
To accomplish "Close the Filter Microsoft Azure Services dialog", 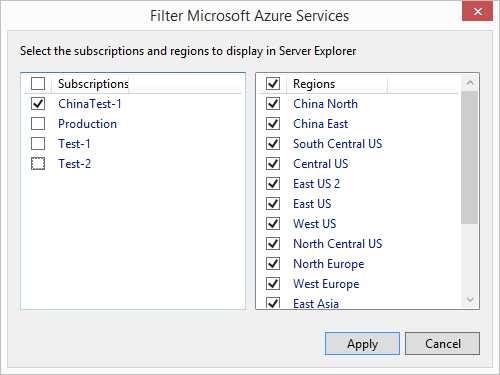I will click(x=477, y=12).
